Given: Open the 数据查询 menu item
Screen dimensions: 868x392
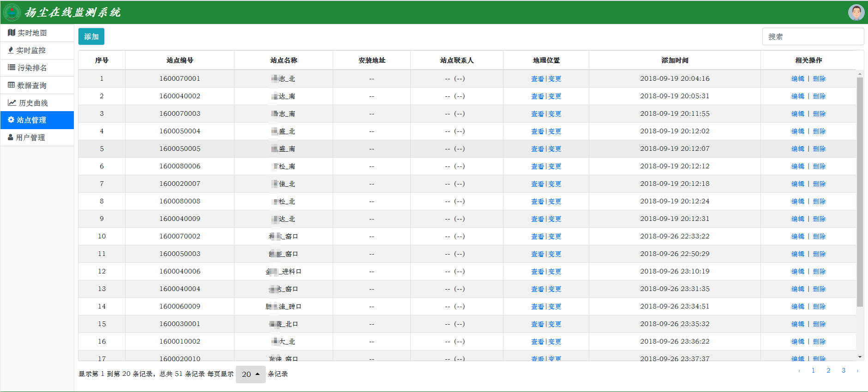Looking at the screenshot, I should click(31, 85).
